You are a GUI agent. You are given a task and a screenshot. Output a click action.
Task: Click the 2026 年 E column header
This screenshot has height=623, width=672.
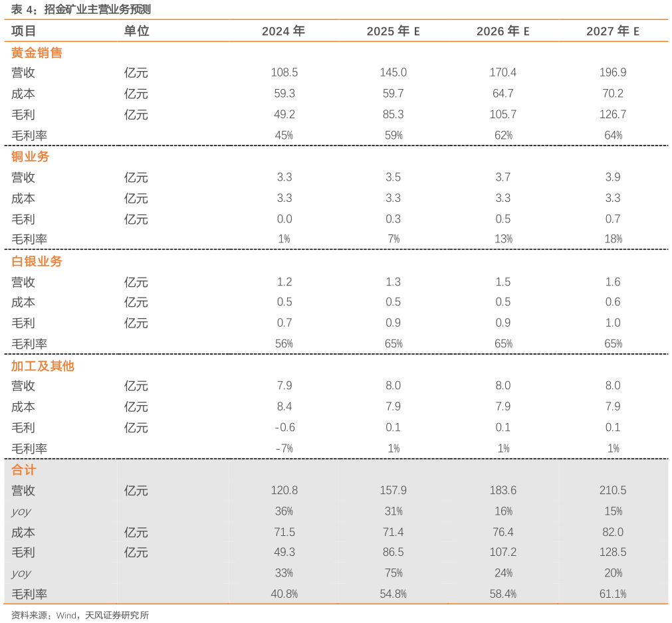(503, 31)
